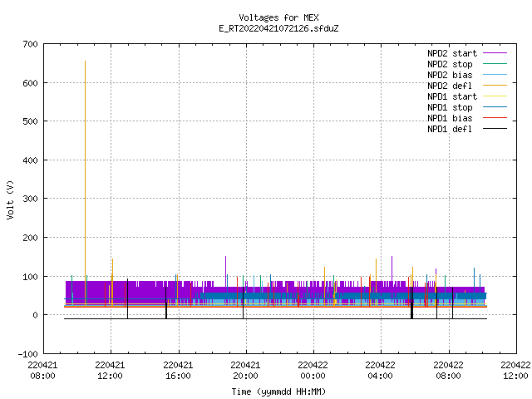Click the black NPD1 defl legend line
532x399 pixels.
[x=495, y=129]
